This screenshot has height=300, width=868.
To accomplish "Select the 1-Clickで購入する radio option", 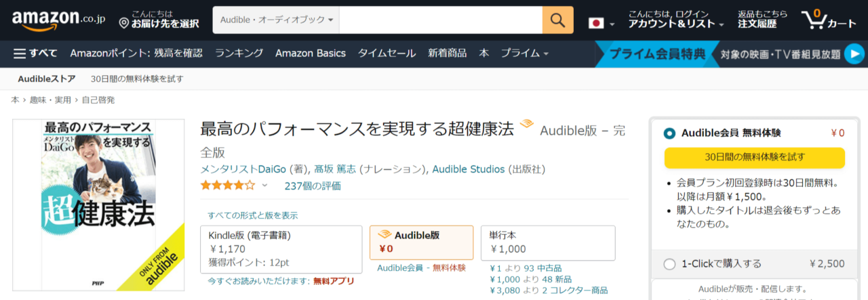I will 669,264.
